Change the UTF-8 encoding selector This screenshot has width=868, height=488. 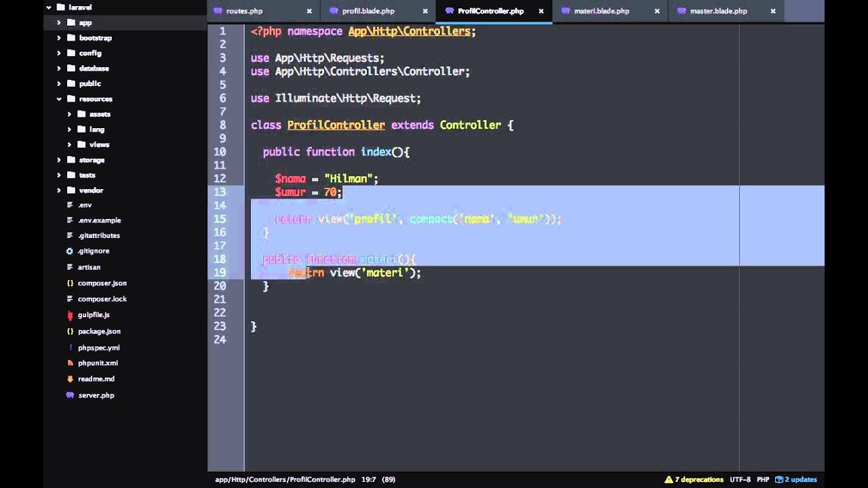(740, 479)
